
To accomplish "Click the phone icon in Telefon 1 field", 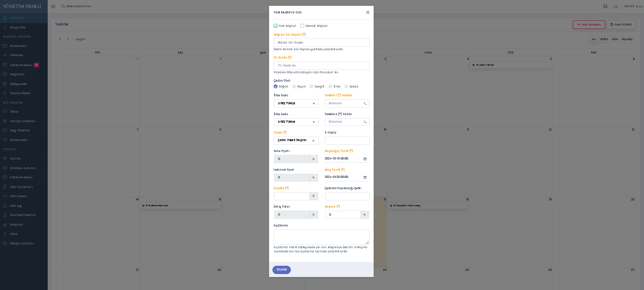I will (365, 103).
